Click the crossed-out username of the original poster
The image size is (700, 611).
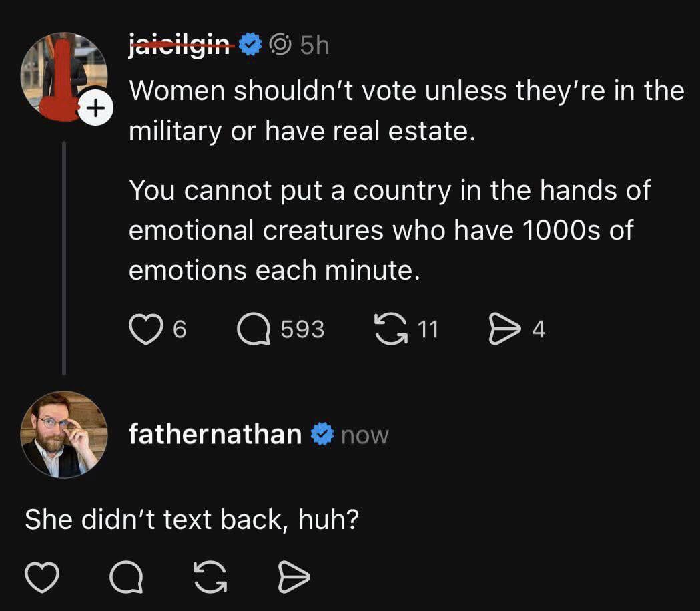pos(182,45)
